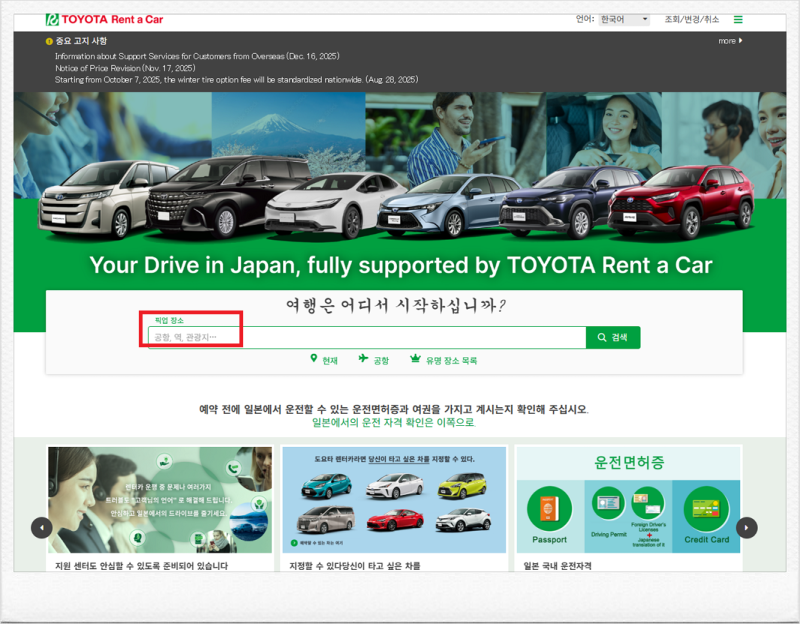The image size is (800, 624).
Task: Open the support center card thumbnail
Action: [x=160, y=500]
